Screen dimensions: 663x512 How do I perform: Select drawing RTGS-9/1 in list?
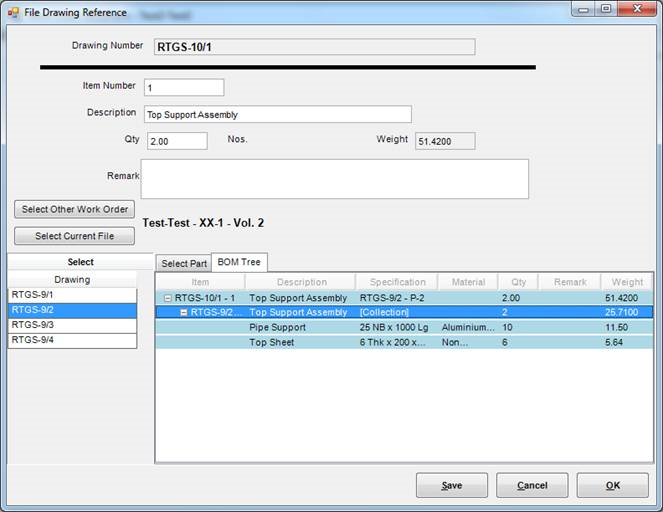point(72,295)
